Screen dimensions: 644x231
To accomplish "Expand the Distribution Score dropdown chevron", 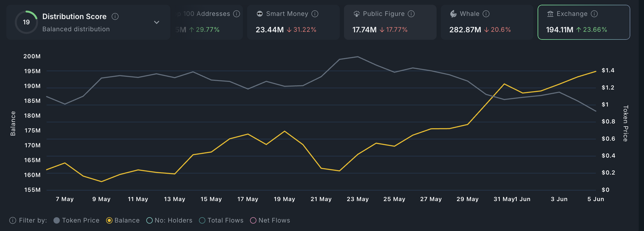I will 157,22.
